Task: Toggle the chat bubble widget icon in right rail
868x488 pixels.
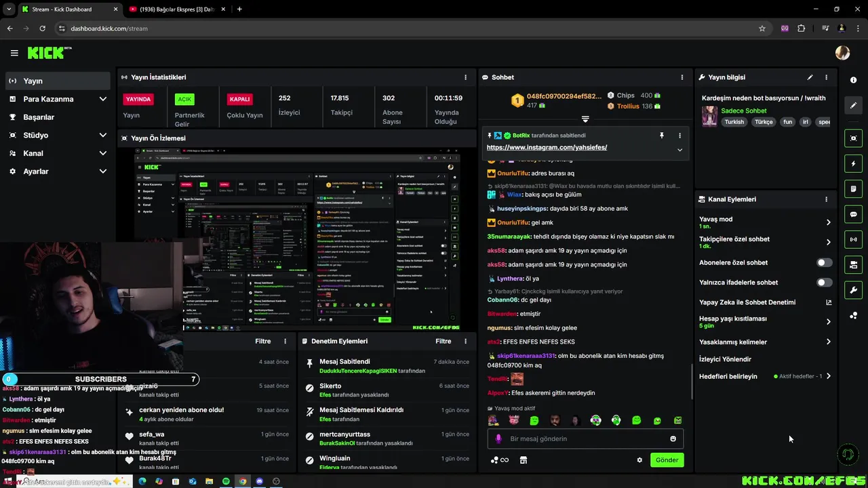Action: 853,214
